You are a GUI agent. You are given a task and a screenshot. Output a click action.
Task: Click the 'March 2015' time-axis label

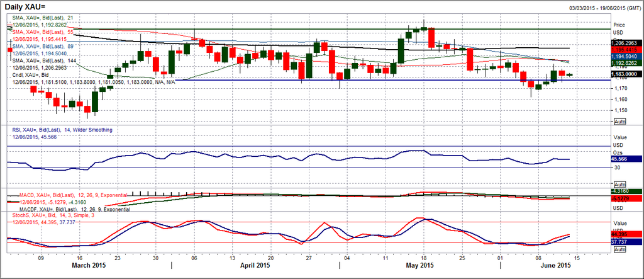[90, 265]
